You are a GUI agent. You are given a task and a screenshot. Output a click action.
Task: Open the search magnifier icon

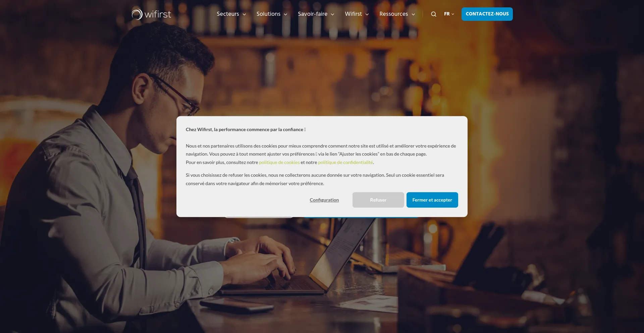[x=434, y=14]
